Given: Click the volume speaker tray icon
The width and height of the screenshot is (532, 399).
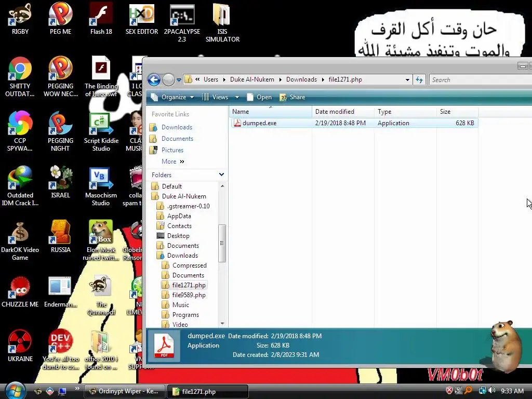Looking at the screenshot, I should coord(492,391).
